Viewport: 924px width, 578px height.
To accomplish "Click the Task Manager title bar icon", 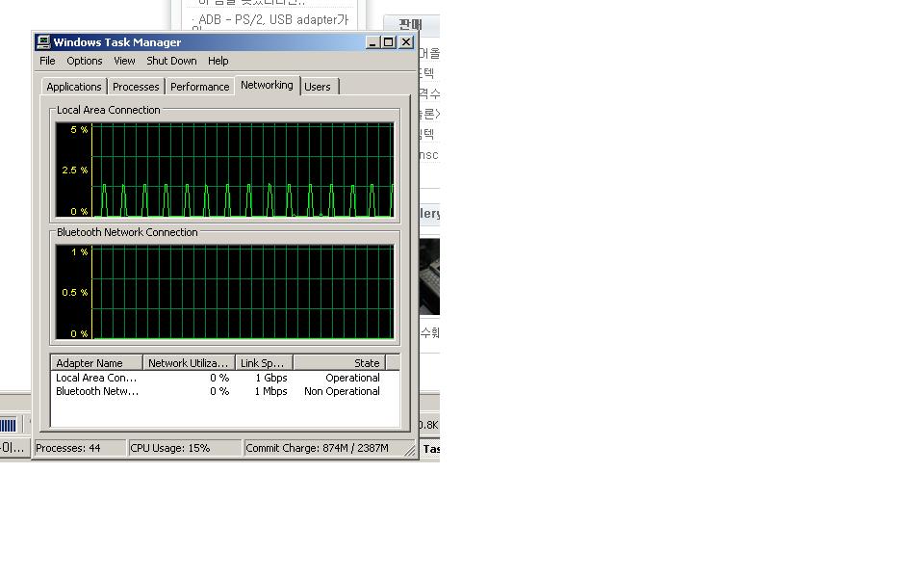I will click(x=43, y=41).
